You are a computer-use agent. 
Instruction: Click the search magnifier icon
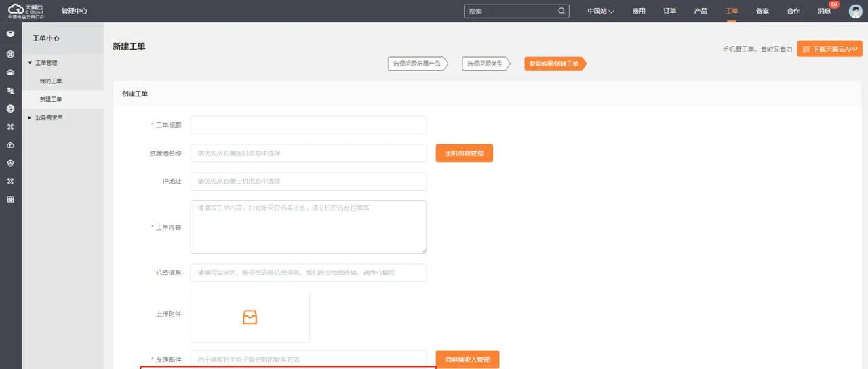(x=561, y=12)
